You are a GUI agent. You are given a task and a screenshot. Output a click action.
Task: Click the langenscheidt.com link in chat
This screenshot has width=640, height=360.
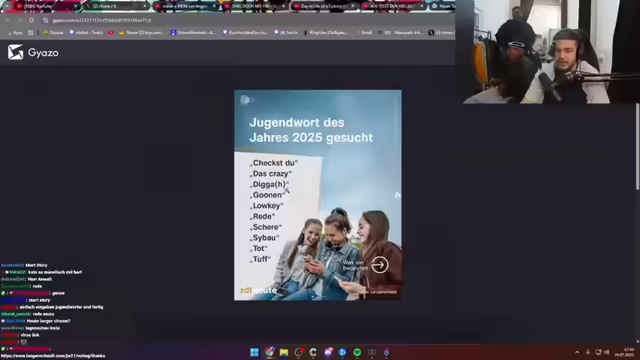pyautogui.click(x=53, y=356)
